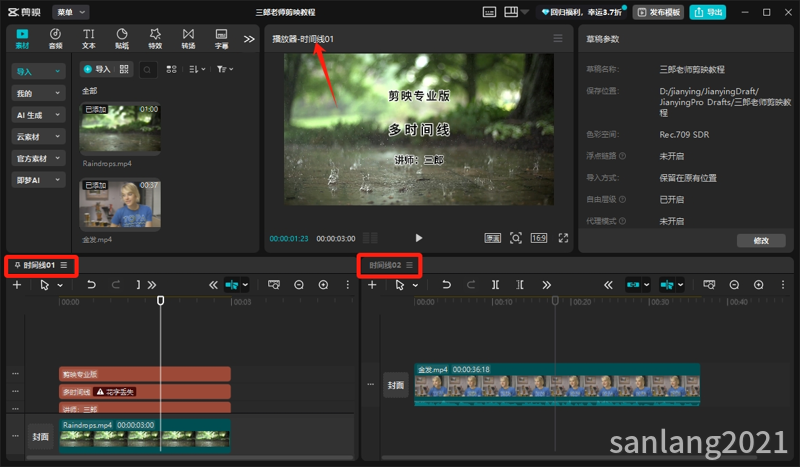Image resolution: width=800 pixels, height=467 pixels.
Task: Open the player panel hamburger menu
Action: click(x=558, y=38)
